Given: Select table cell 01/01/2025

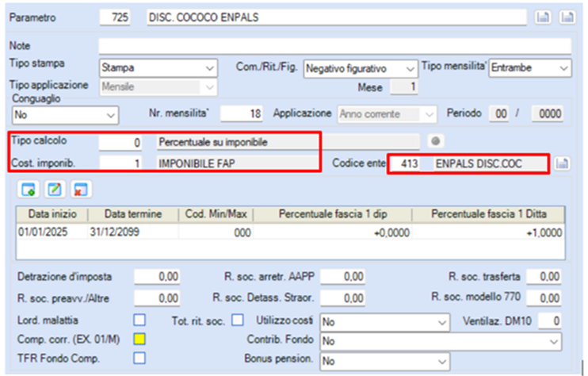Looking at the screenshot, I should click(x=52, y=232).
